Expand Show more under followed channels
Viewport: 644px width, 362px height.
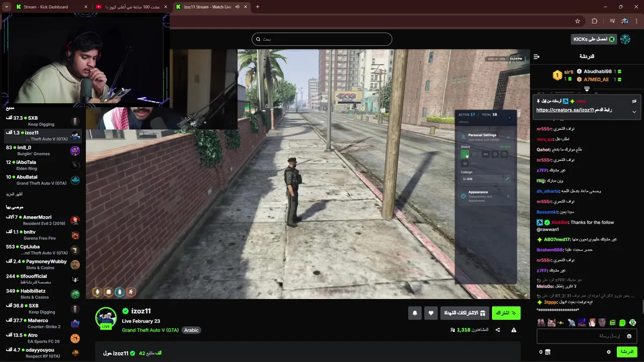point(14,194)
